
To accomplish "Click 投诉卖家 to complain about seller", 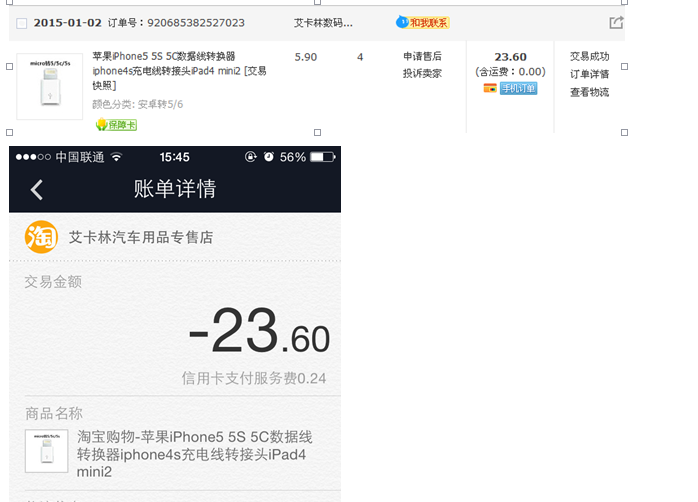I will point(422,73).
